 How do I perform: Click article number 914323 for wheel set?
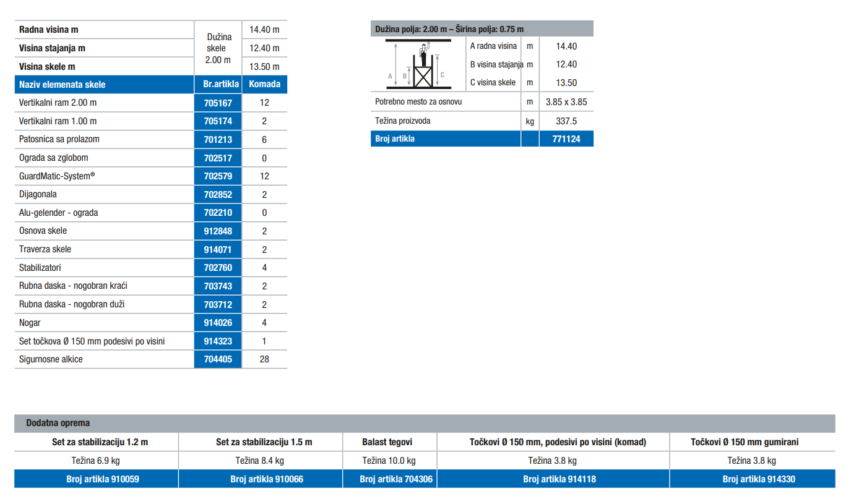(217, 341)
